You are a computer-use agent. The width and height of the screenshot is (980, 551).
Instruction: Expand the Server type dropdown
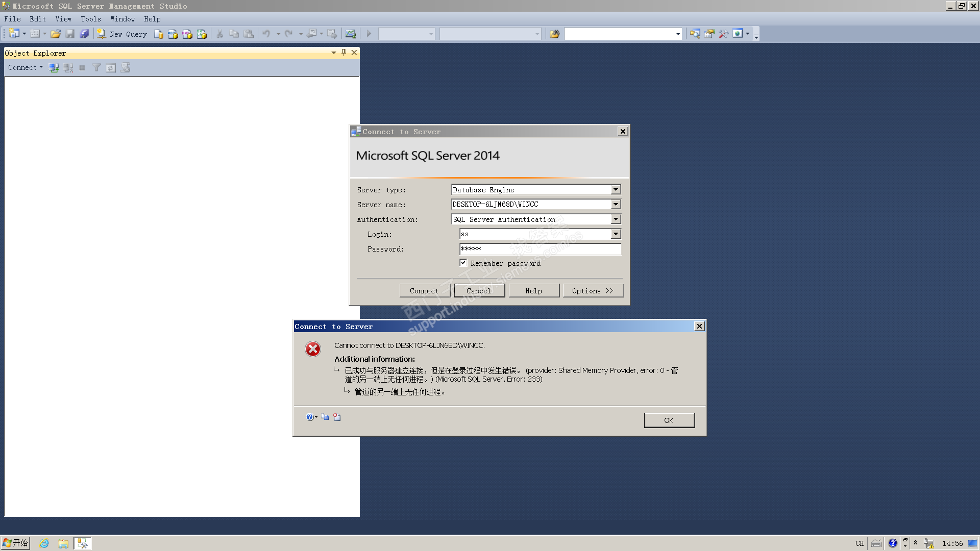[x=616, y=190]
